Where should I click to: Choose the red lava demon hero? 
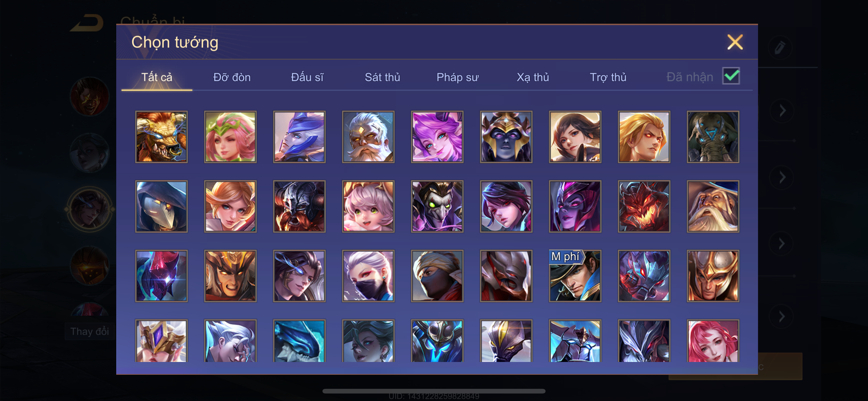pyautogui.click(x=644, y=206)
